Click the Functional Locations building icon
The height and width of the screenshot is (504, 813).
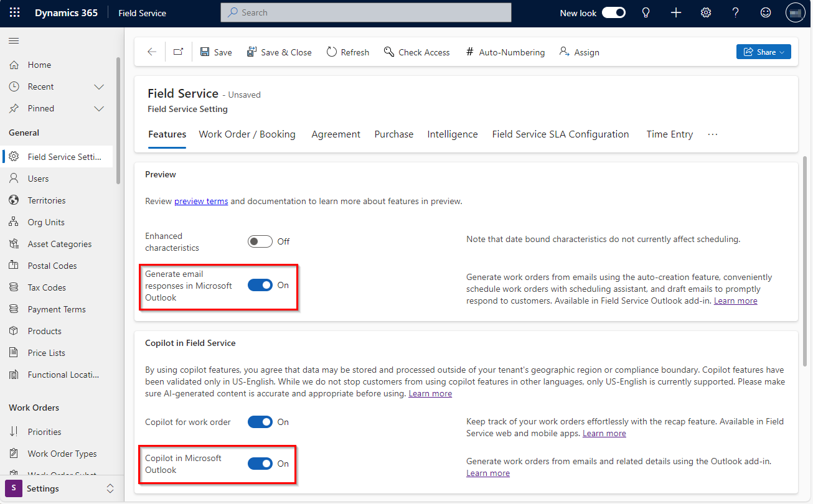pos(14,375)
